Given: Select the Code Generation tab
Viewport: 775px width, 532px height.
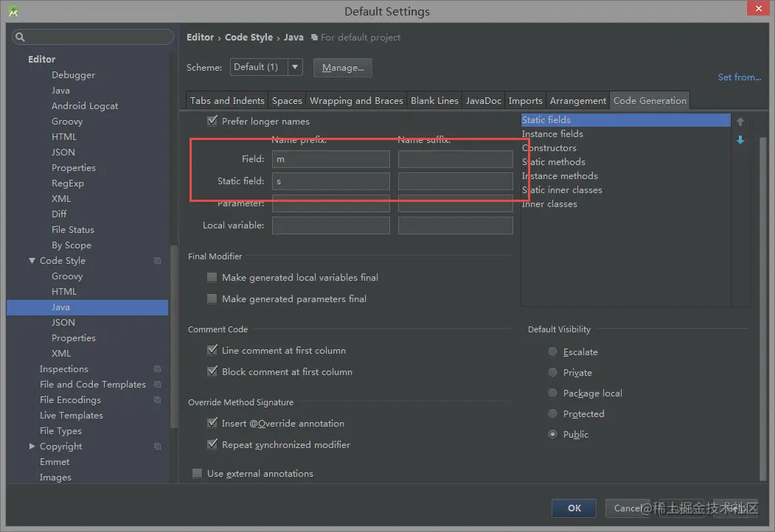Looking at the screenshot, I should (650, 100).
